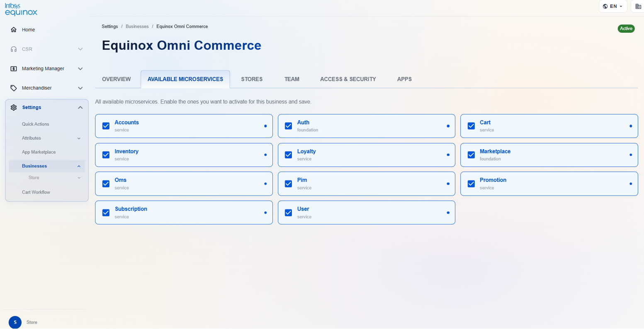Expand the Store submenu chevron
The height and width of the screenshot is (329, 644).
(79, 178)
